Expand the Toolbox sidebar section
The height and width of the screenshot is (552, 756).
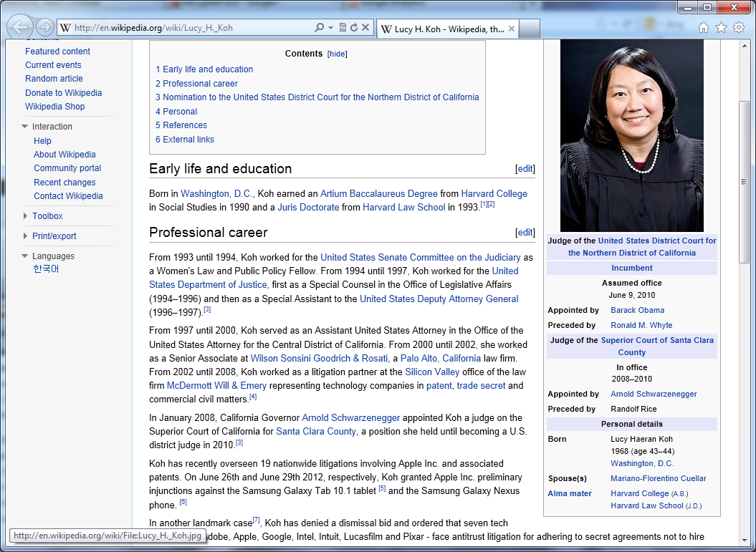tap(25, 216)
